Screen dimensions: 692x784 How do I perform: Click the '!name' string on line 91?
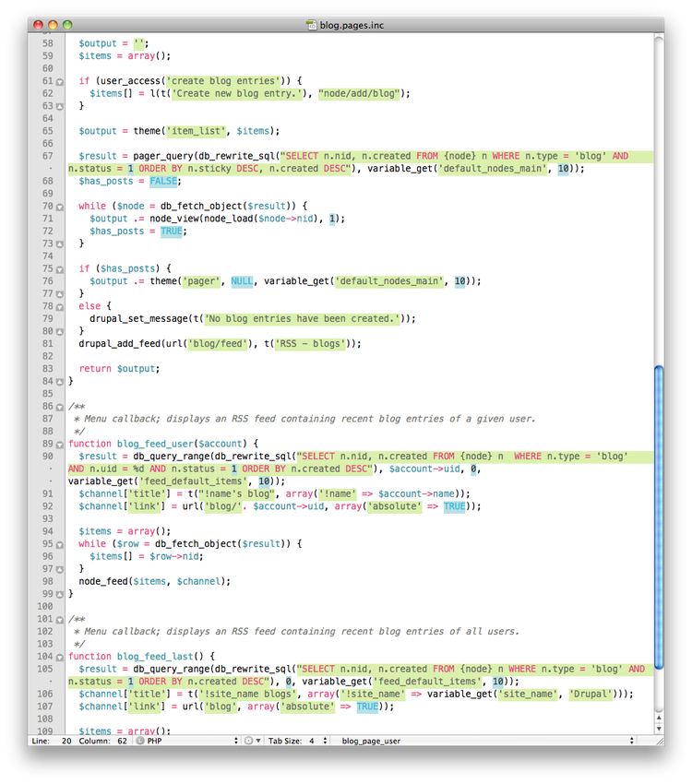click(x=338, y=493)
